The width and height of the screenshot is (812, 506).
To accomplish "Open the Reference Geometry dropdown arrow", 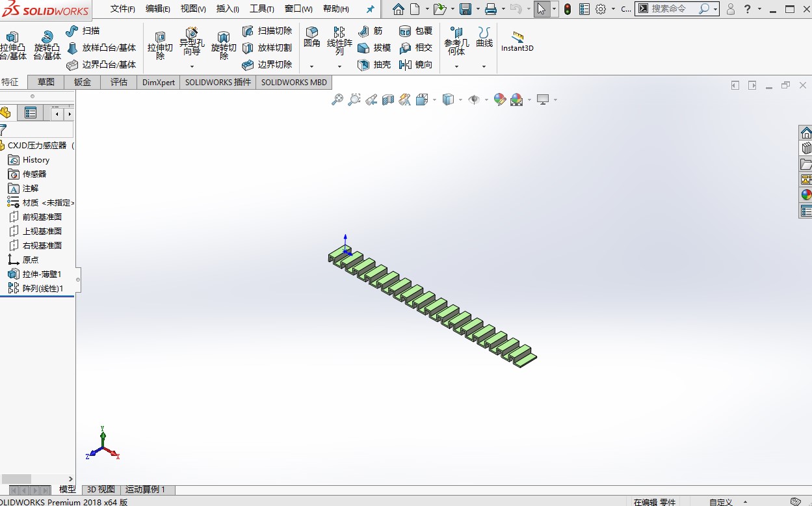I will pos(456,66).
